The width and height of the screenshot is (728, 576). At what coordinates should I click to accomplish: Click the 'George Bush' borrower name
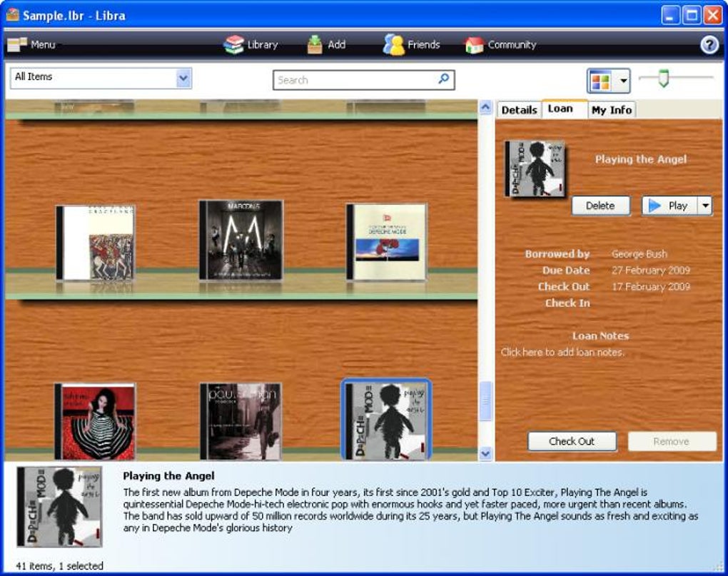coord(639,254)
